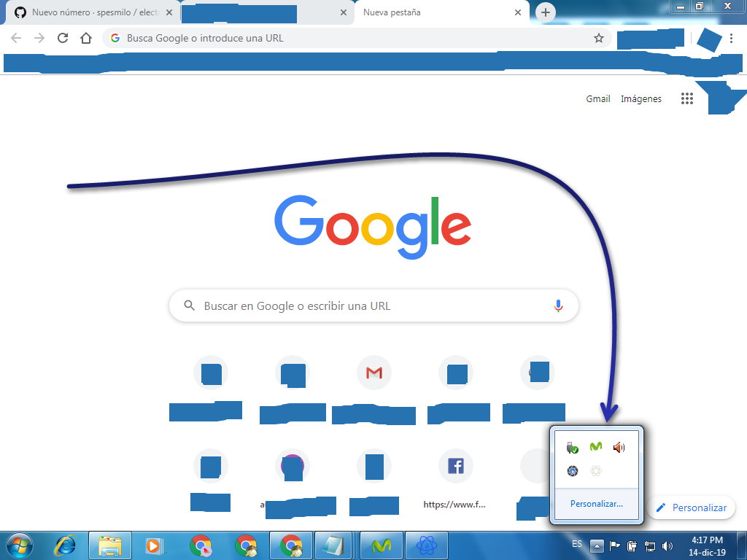
Task: Switch to Electron app on the taskbar
Action: (427, 545)
